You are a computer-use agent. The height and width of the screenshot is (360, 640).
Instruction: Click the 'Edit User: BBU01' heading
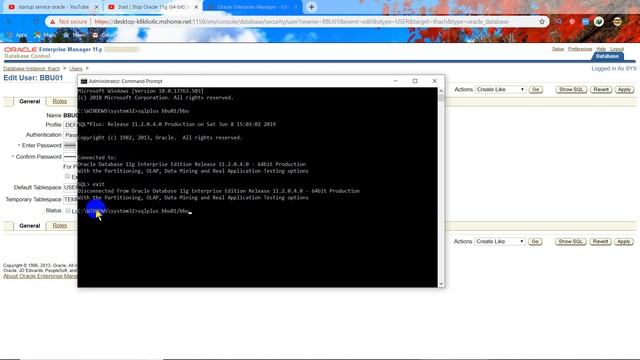coord(33,78)
